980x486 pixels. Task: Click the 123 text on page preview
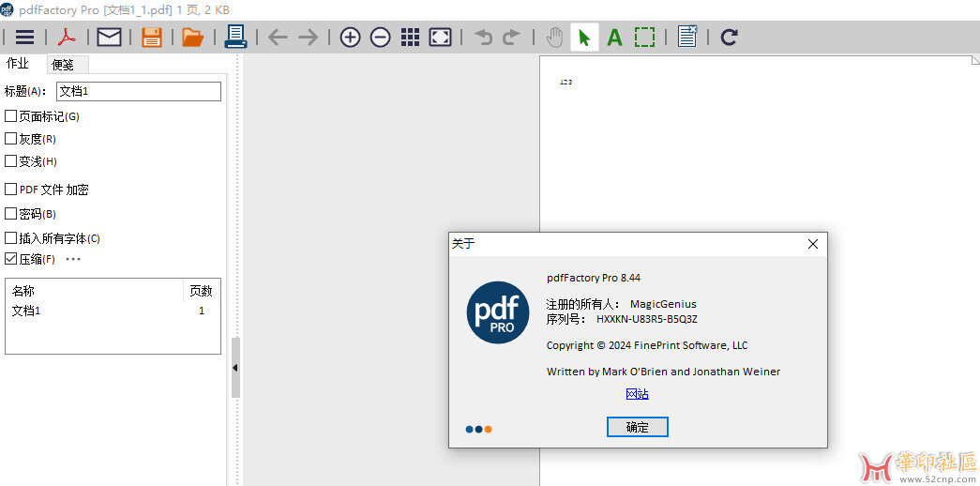[566, 82]
